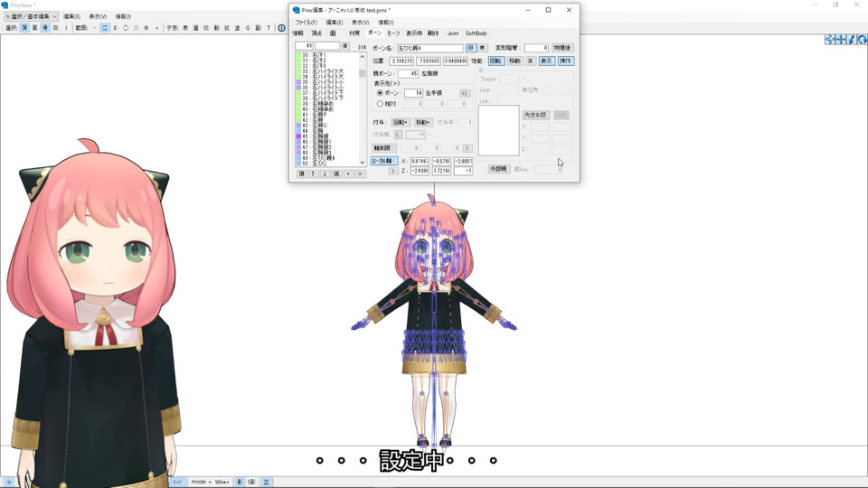Screen dimensions: 868x488
Task: Open the Wire+ dropdown in status bar
Action: 222,482
